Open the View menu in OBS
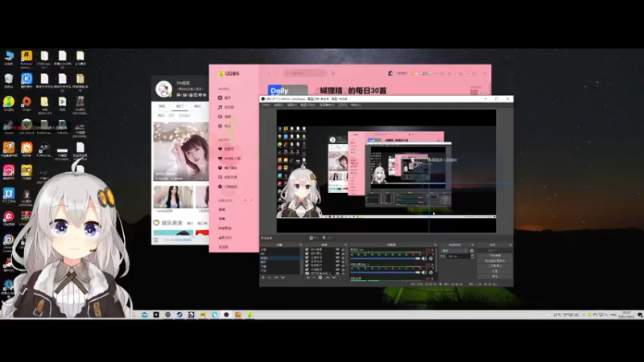The width and height of the screenshot is (644, 362). point(291,105)
